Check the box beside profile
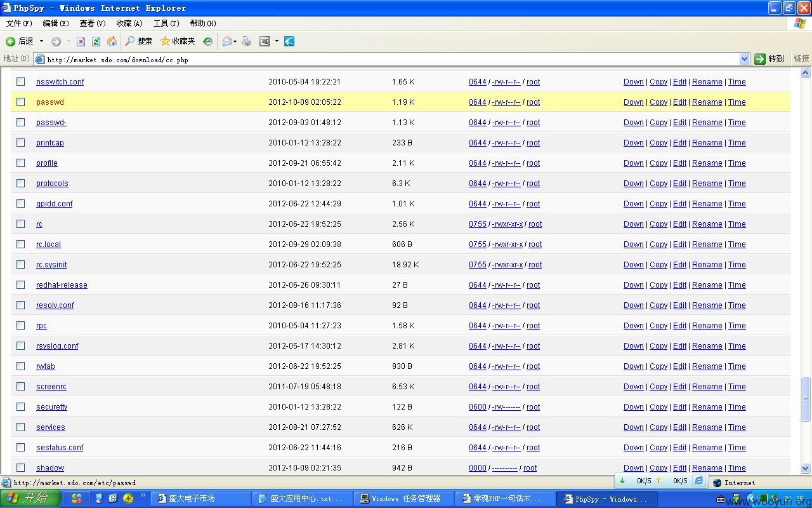Screen dimensions: 812x508 [x=21, y=163]
